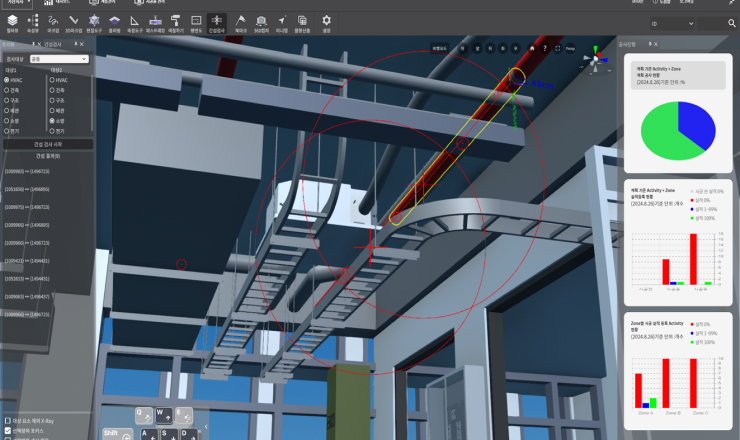
Task: Click the search magnifier icon
Action: 731,21
